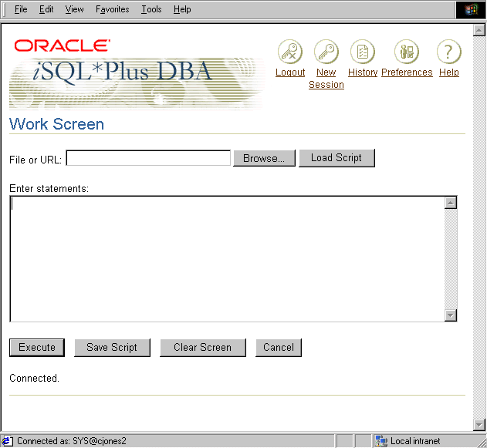Click the New Session key icon
487x448 pixels.
326,52
